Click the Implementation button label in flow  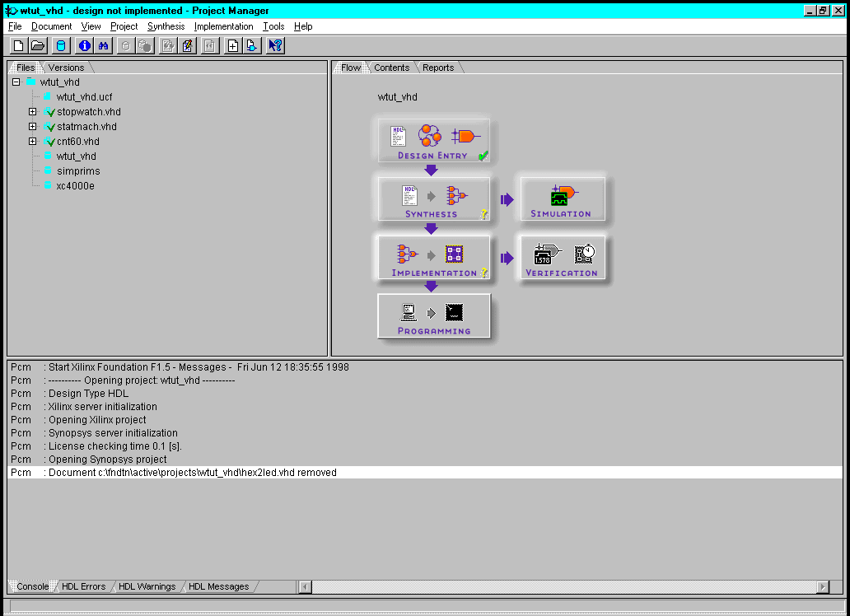(434, 273)
